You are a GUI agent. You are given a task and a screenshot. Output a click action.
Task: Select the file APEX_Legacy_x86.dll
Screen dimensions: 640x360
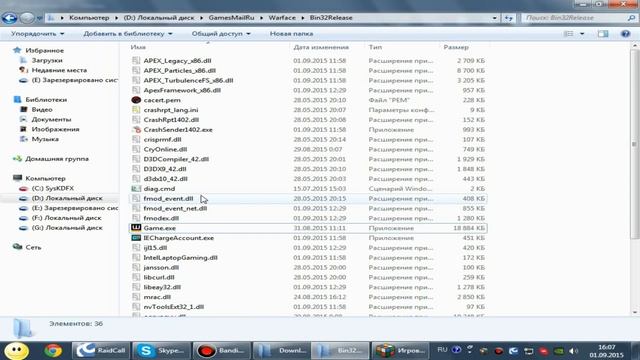click(x=177, y=60)
